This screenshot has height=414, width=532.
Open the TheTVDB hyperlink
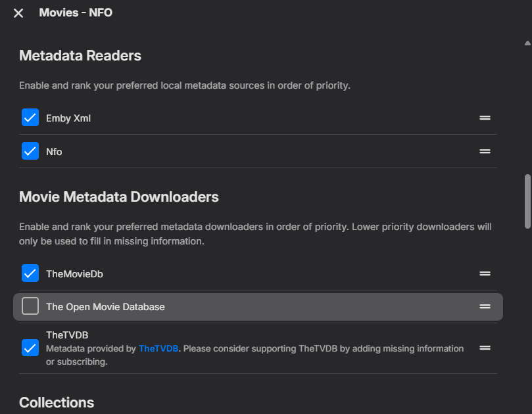[x=158, y=348]
